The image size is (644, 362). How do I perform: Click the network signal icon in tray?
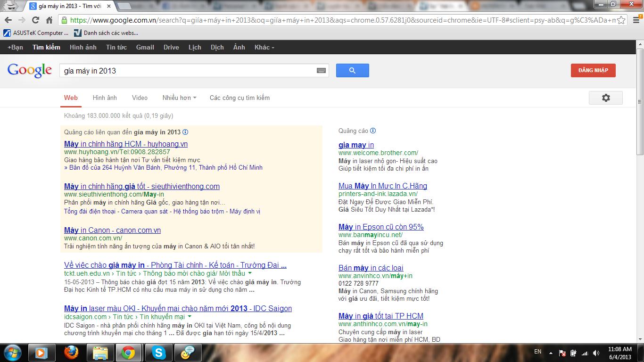click(x=585, y=353)
